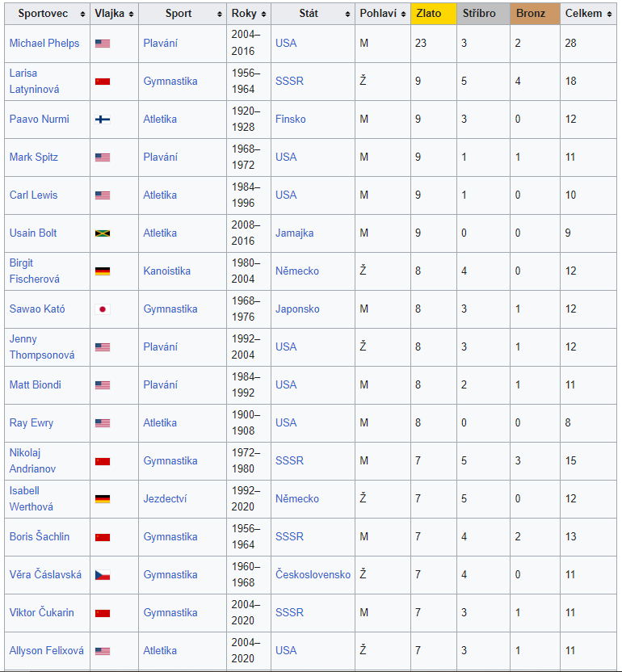
Task: Open the Československo country link
Action: click(313, 575)
